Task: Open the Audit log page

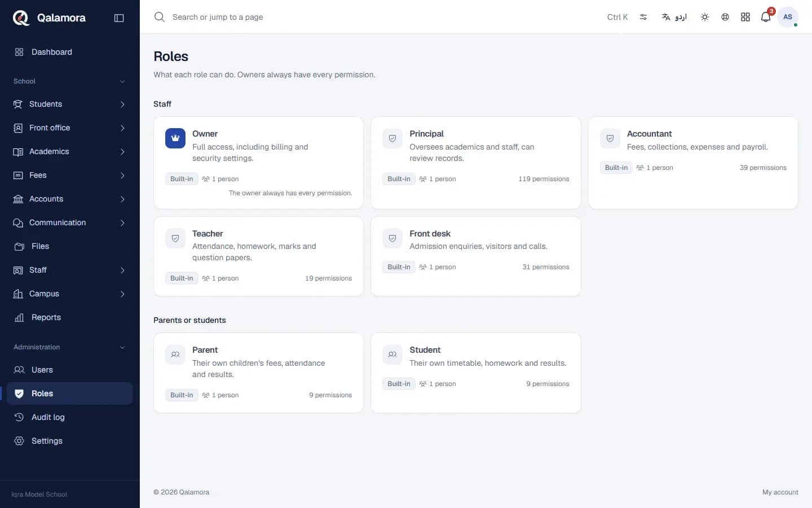Action: [x=70, y=417]
